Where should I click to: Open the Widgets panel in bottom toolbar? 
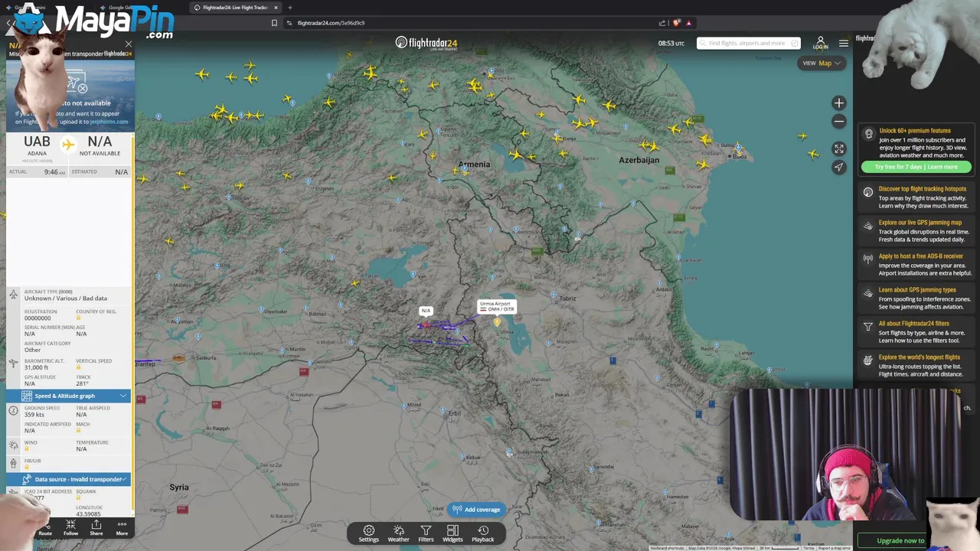[452, 533]
